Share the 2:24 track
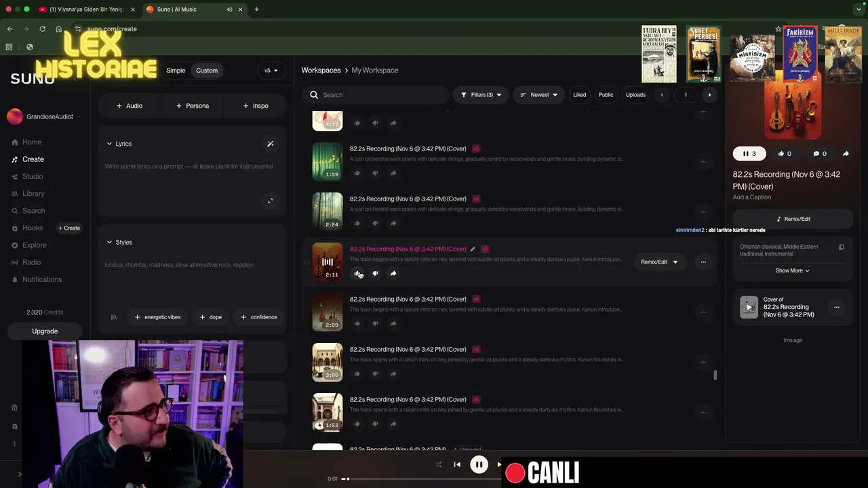This screenshot has width=868, height=488. [x=393, y=223]
